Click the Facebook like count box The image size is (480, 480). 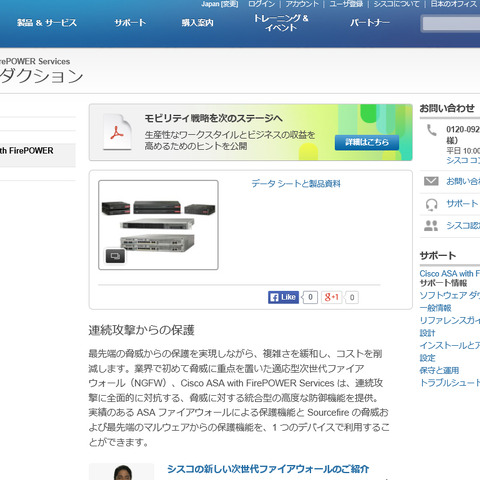pyautogui.click(x=310, y=297)
